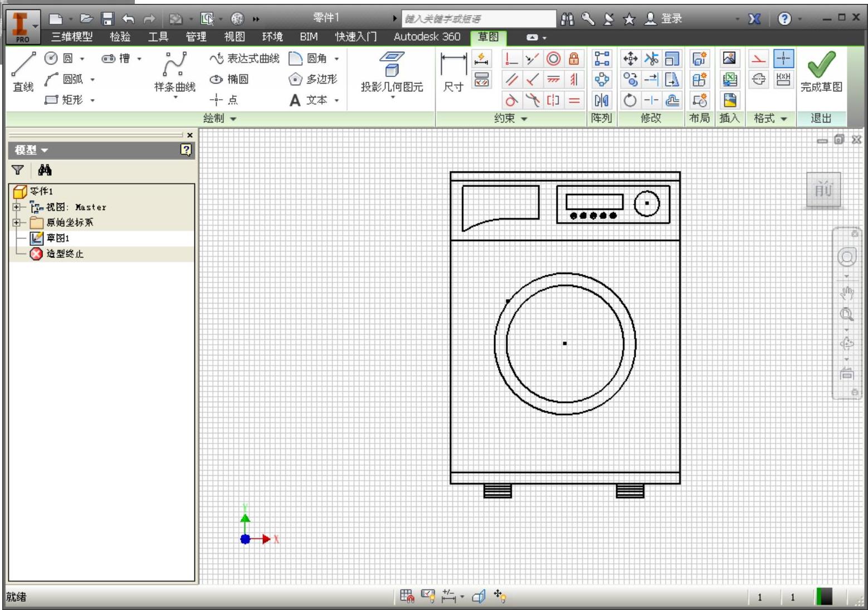
Task: Select the Point (点) tool
Action: [x=224, y=100]
